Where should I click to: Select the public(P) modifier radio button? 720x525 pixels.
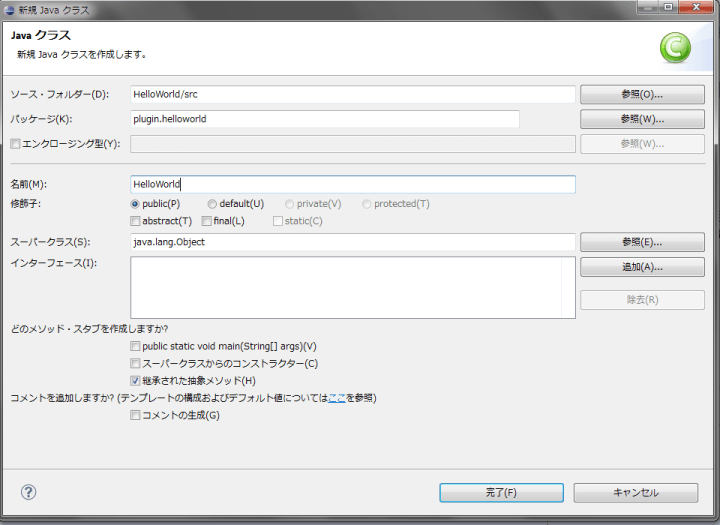pos(135,204)
